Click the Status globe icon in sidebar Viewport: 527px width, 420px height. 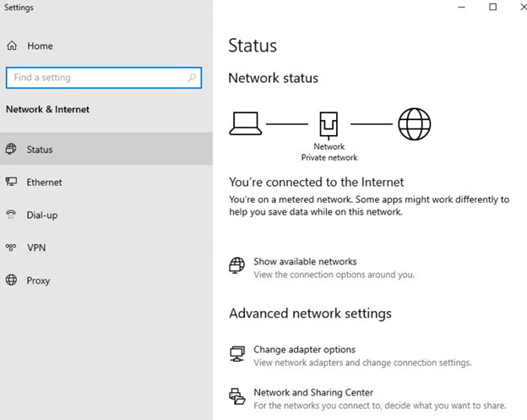[11, 150]
